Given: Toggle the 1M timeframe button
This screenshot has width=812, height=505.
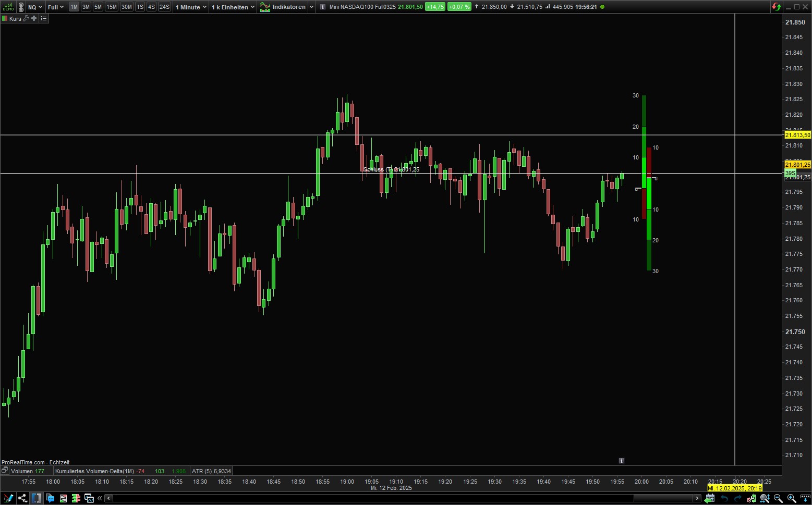Looking at the screenshot, I should coord(74,7).
